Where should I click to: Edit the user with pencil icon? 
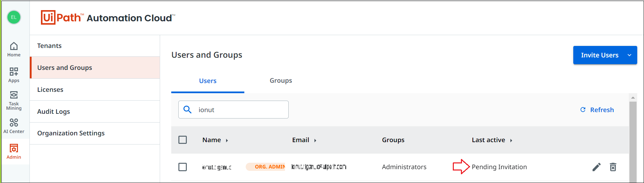(x=597, y=167)
